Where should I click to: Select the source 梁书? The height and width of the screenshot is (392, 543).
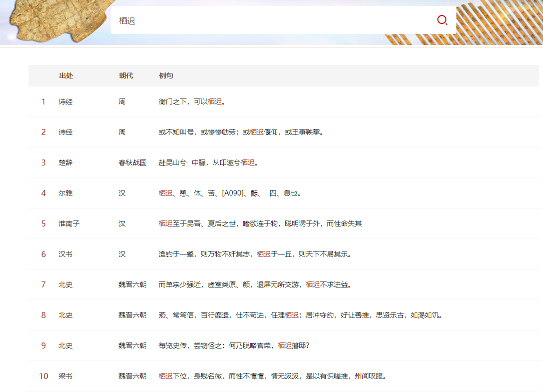[66, 375]
